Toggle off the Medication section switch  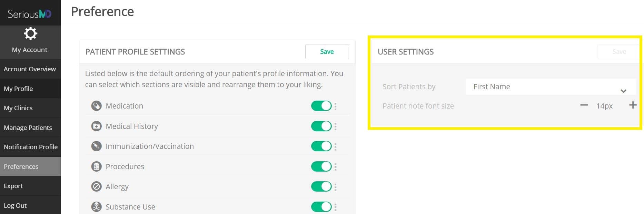321,106
